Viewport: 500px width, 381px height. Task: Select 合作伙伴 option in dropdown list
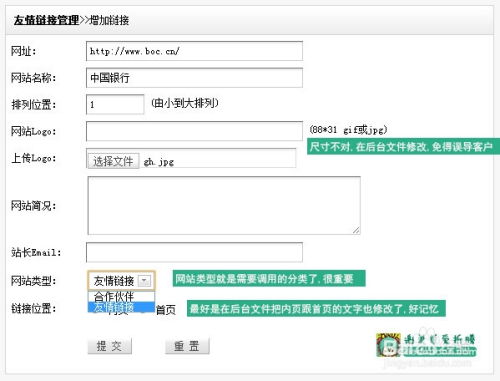pyautogui.click(x=121, y=296)
